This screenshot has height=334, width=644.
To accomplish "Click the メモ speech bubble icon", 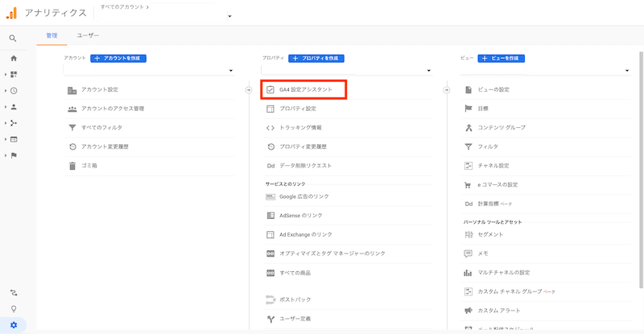I will click(x=469, y=254).
